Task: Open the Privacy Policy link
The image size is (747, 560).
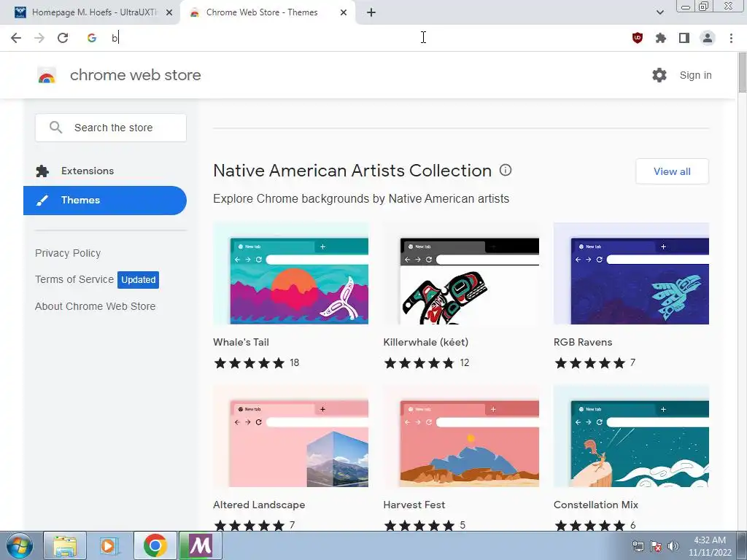Action: click(x=68, y=253)
